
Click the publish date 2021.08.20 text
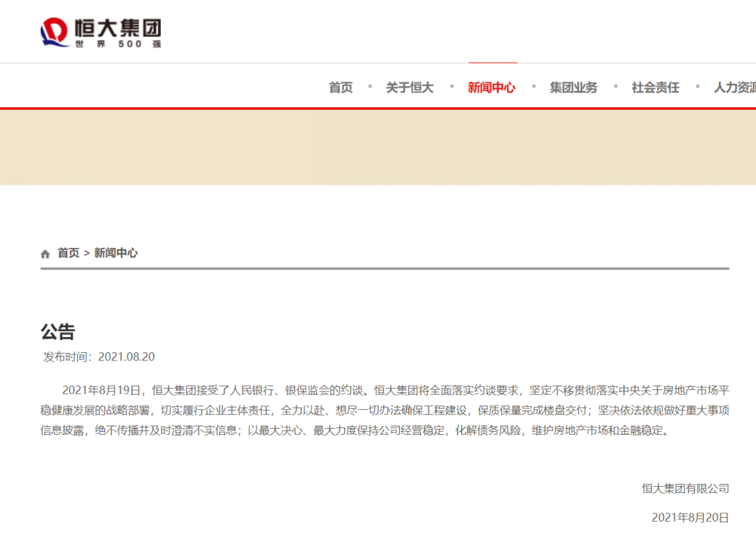tap(98, 356)
